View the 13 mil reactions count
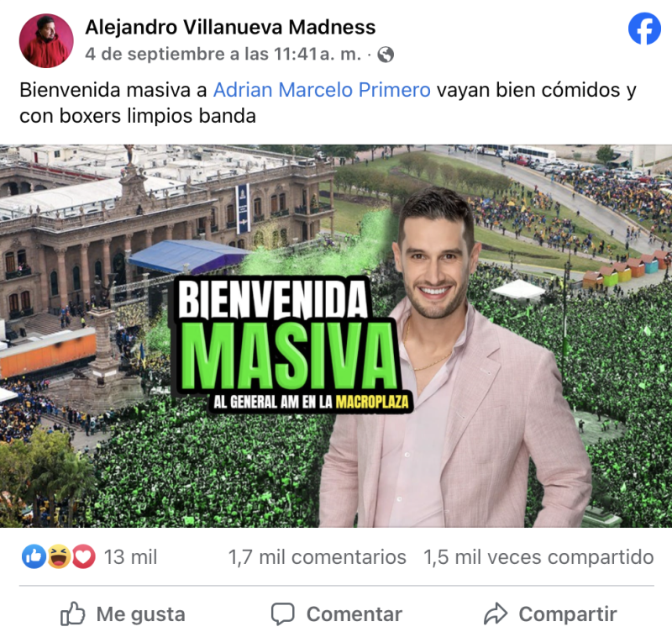 click(131, 557)
